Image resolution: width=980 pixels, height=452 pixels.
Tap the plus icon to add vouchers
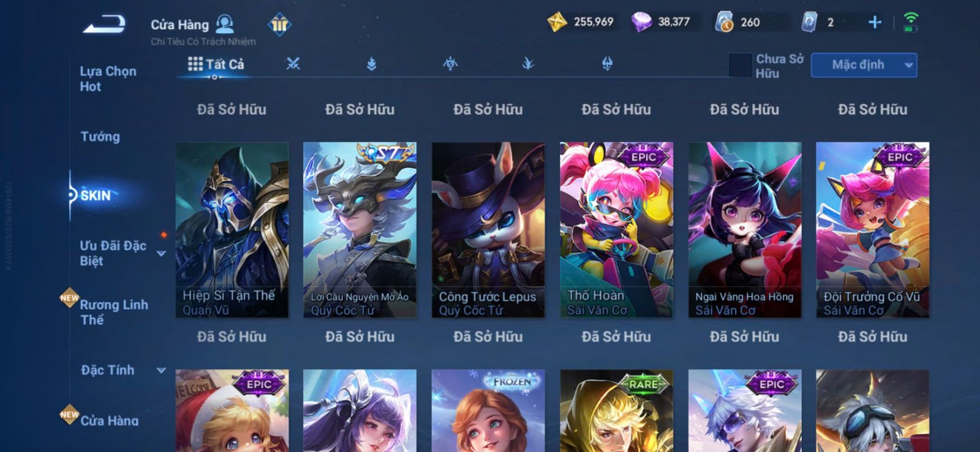coord(875,23)
